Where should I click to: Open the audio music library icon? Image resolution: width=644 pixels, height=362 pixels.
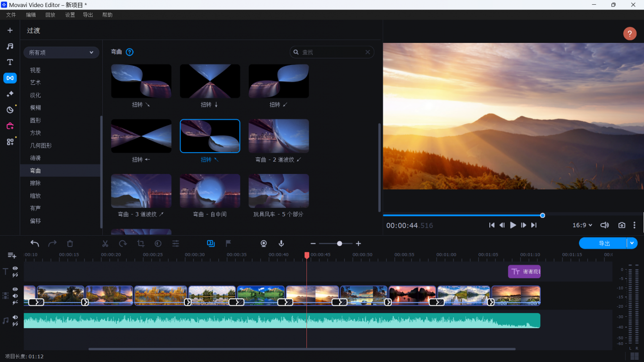click(10, 46)
